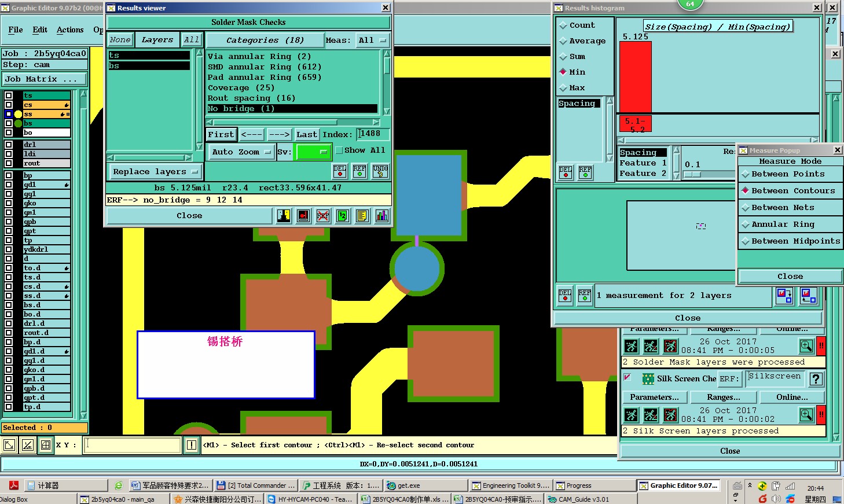Open the Actions menu
Screen dimensions: 844x504
point(70,30)
